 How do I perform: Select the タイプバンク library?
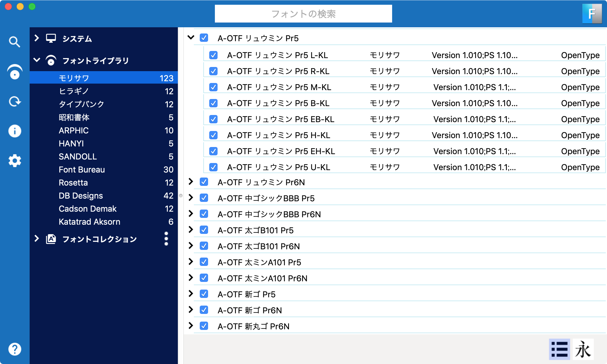coord(104,104)
